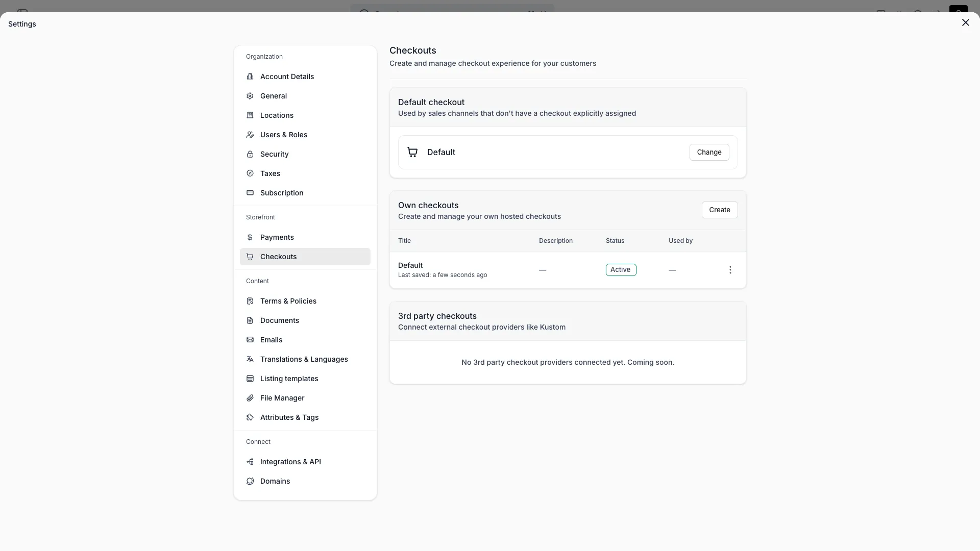Open the three-dot menu for Default row
The image size is (980, 551).
[x=730, y=270]
